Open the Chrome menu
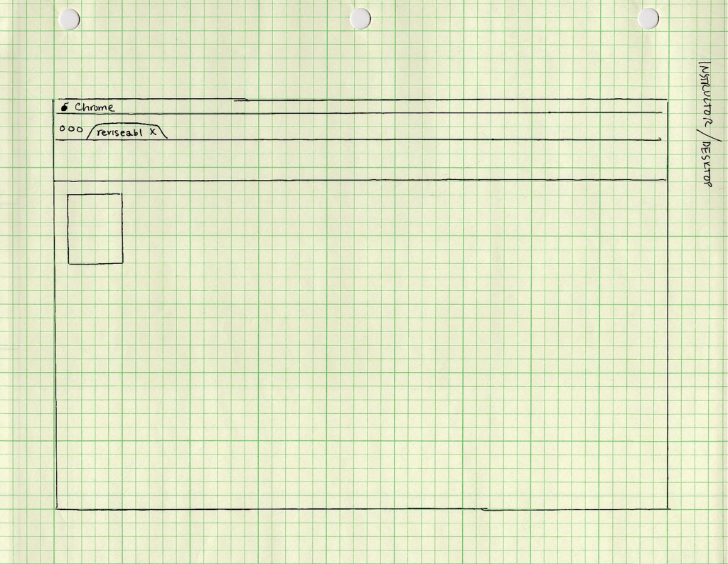728x564 pixels. click(95, 107)
